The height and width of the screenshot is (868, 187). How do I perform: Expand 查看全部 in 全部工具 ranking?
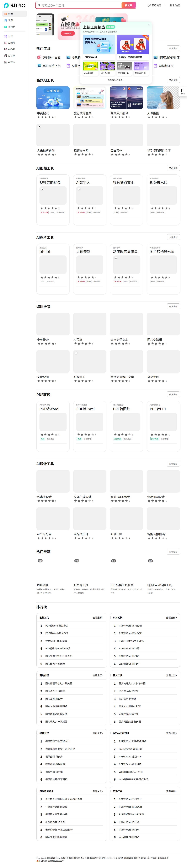[98, 618]
